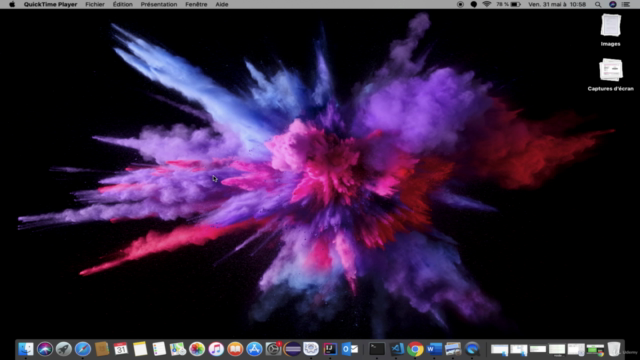Open the Fenêtre menu
This screenshot has height=360, width=640.
(x=196, y=4)
